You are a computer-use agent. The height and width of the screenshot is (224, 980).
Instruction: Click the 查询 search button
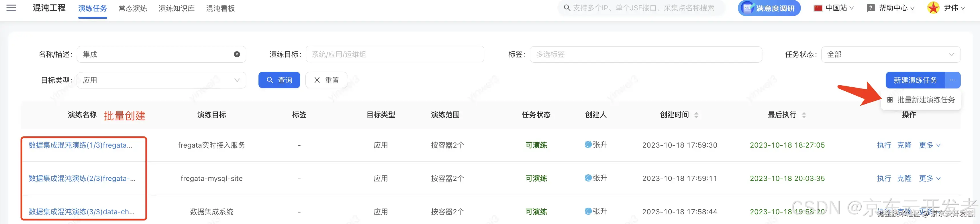tap(279, 80)
